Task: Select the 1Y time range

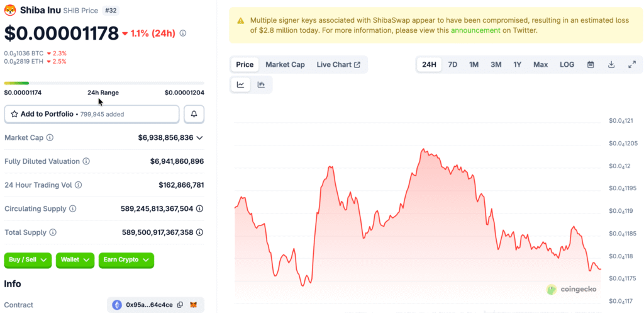Action: pos(517,65)
